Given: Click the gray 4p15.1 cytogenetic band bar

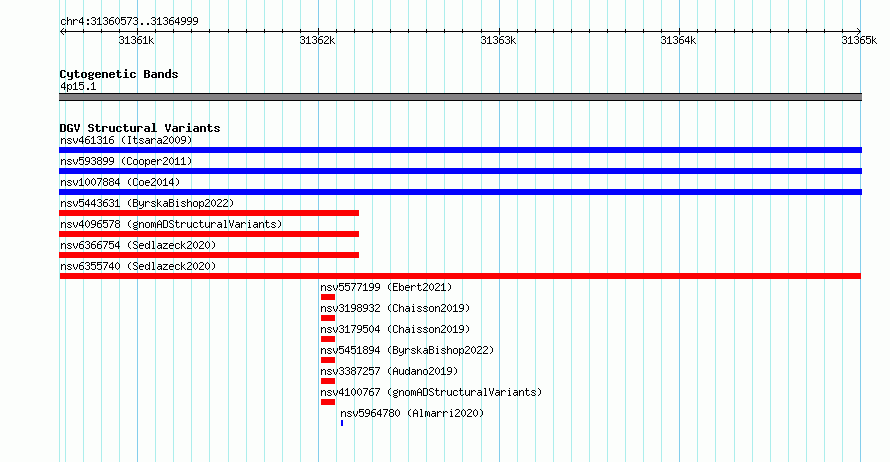Looking at the screenshot, I should [x=460, y=98].
